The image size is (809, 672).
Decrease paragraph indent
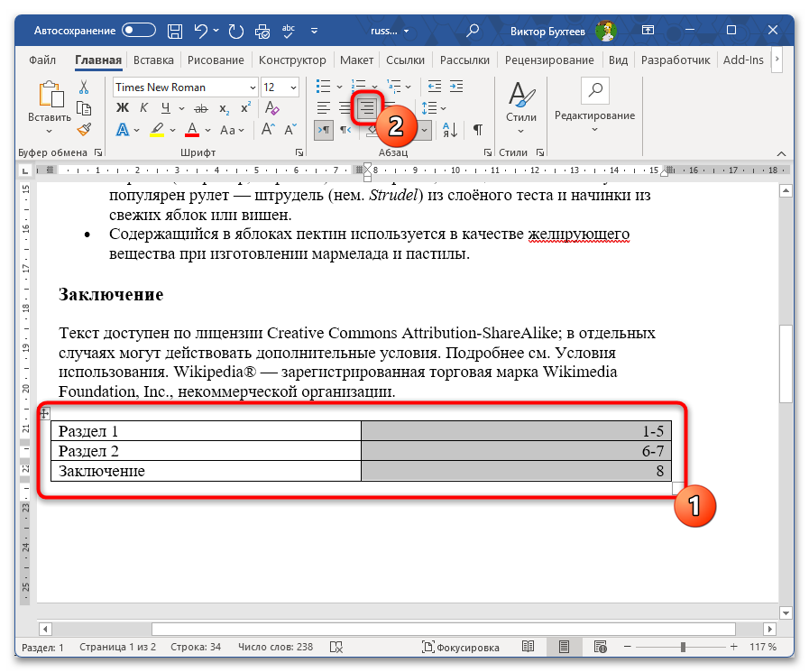[x=435, y=87]
